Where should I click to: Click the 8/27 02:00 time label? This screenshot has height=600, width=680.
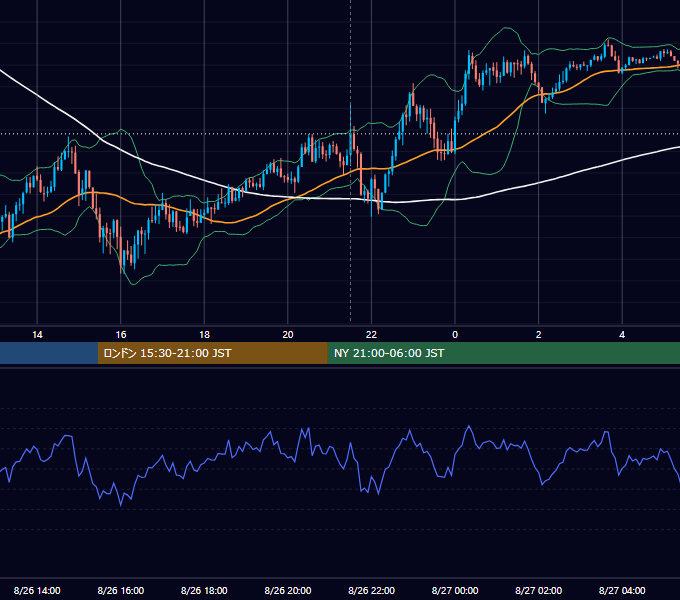click(x=539, y=590)
